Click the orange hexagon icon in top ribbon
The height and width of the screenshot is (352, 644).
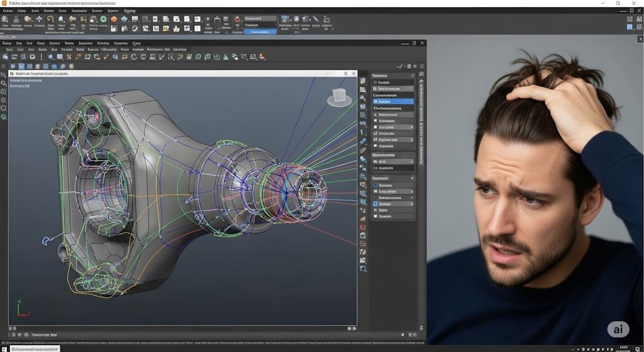click(x=114, y=20)
